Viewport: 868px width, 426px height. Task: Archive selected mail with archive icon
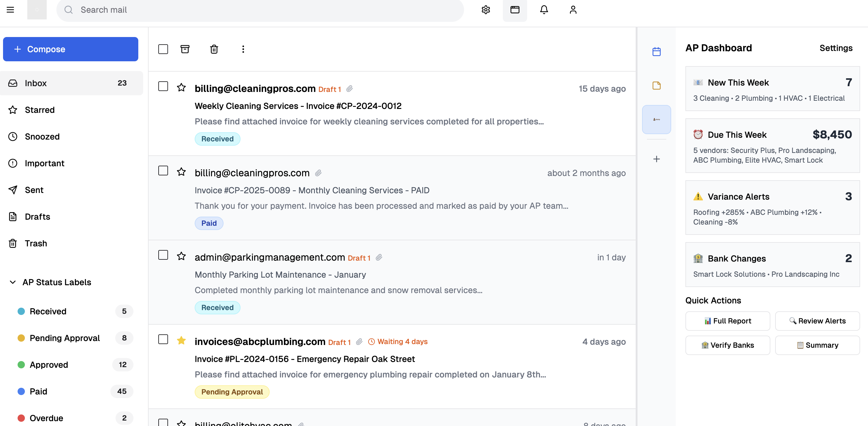(x=185, y=49)
